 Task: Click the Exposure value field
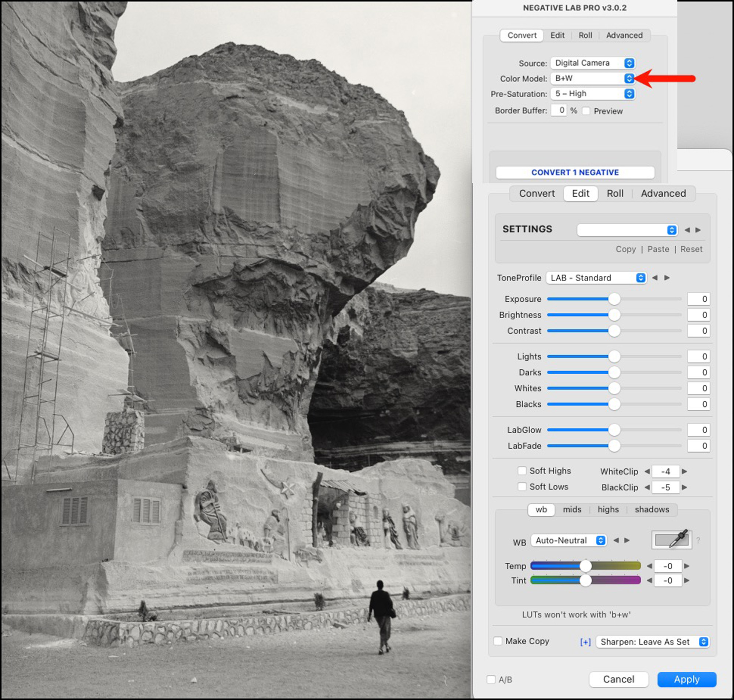698,299
